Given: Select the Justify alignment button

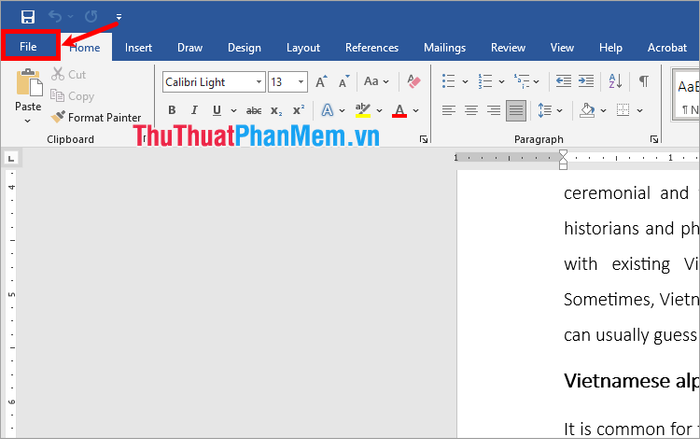Looking at the screenshot, I should click(x=516, y=110).
